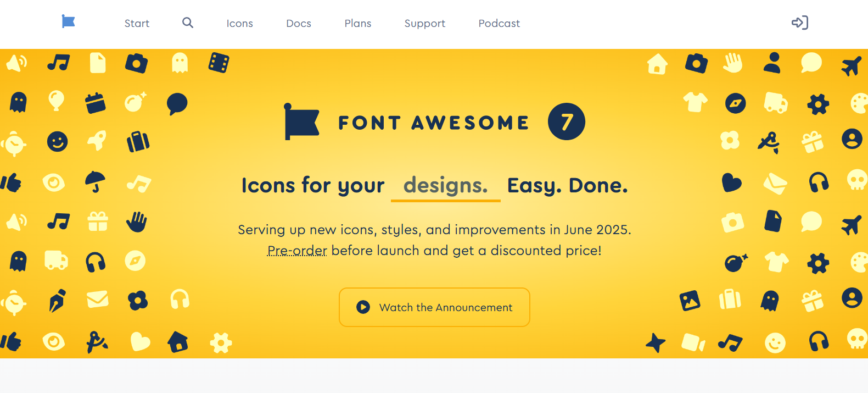Go to the Docs page
This screenshot has height=393, width=868.
tap(299, 23)
